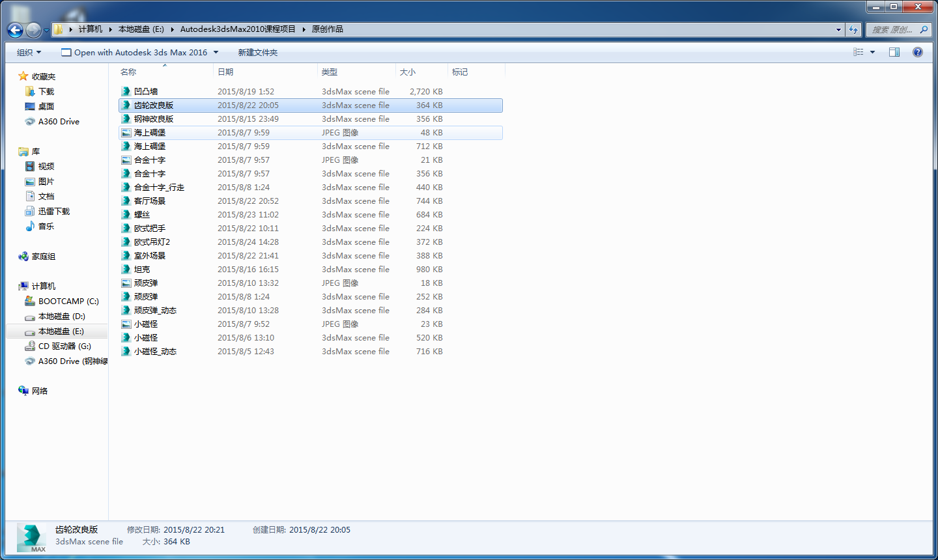Toggle the preview pane icon

[x=894, y=52]
